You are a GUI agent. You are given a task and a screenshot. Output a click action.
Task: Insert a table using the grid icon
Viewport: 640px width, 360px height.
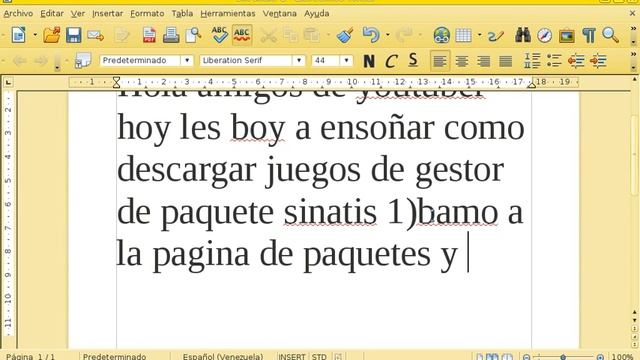464,36
